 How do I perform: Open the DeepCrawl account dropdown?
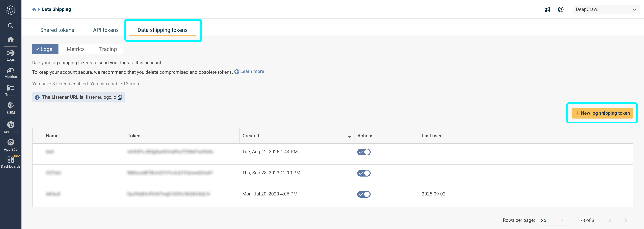(606, 9)
